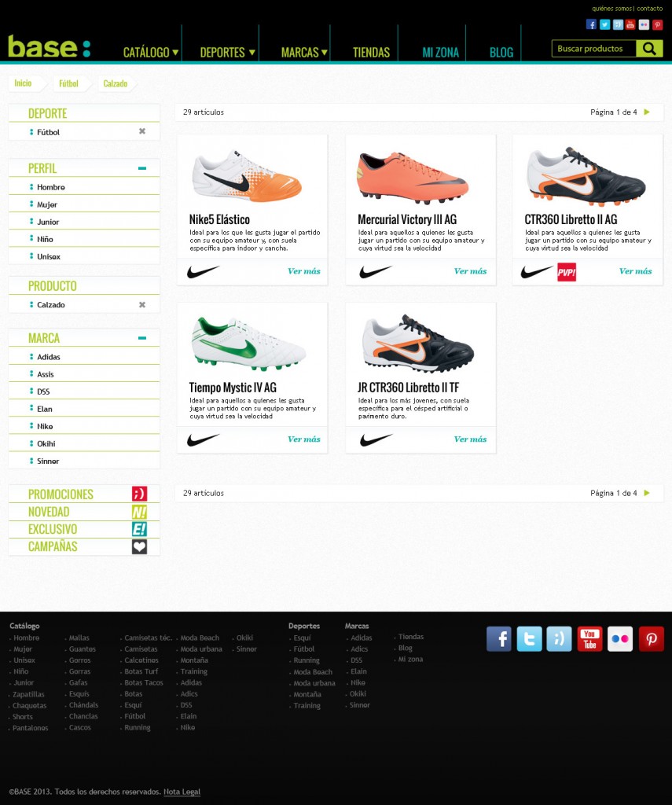The image size is (672, 805).
Task: Open Twitter from the header social icons
Action: [x=604, y=24]
